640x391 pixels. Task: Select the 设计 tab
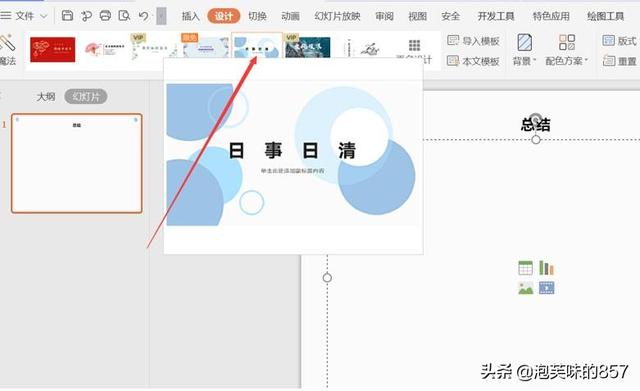coord(224,16)
